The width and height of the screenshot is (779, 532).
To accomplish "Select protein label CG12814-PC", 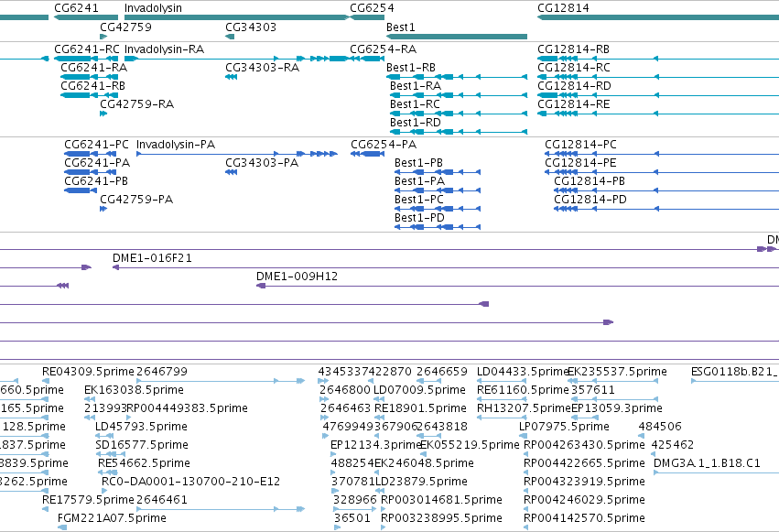I will point(580,145).
